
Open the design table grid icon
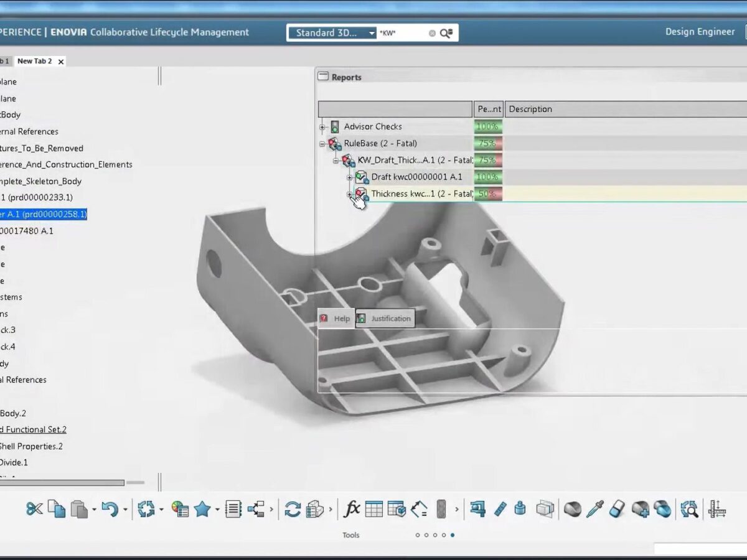point(374,509)
